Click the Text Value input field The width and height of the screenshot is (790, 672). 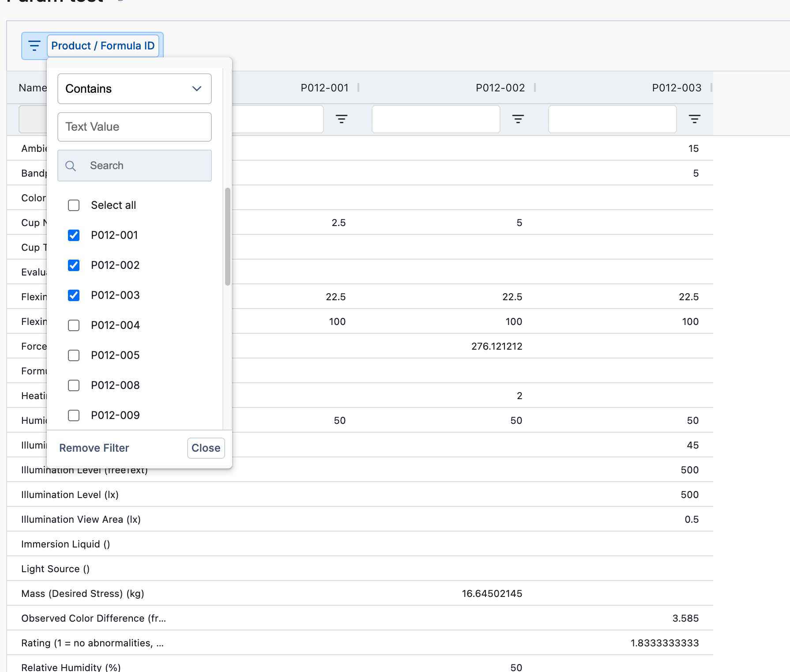point(134,127)
